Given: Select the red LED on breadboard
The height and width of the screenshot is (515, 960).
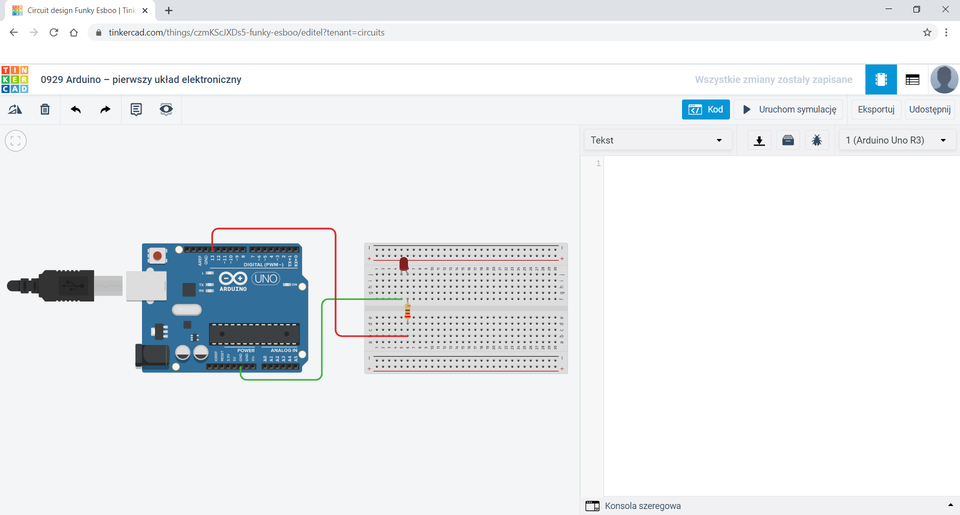Looking at the screenshot, I should pyautogui.click(x=403, y=264).
